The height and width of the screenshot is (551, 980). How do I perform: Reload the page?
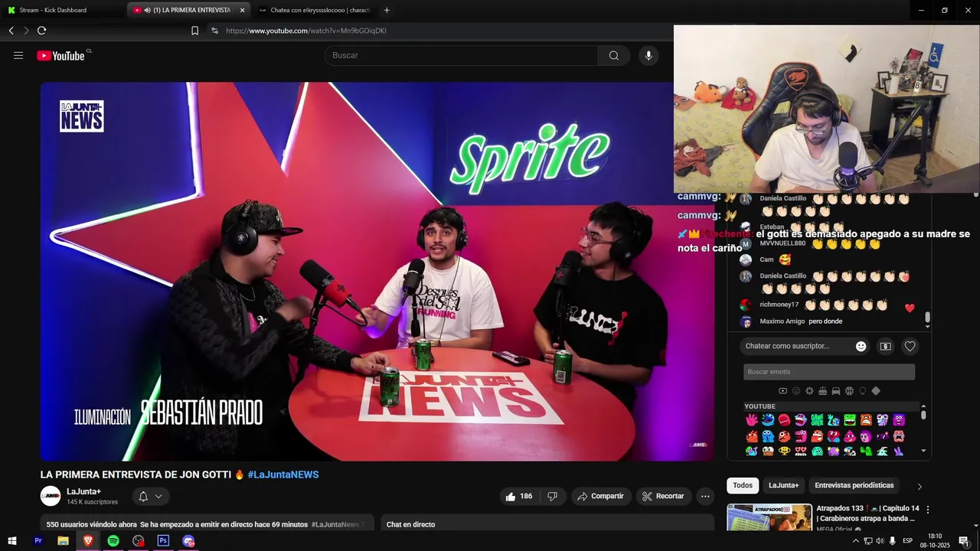point(41,31)
